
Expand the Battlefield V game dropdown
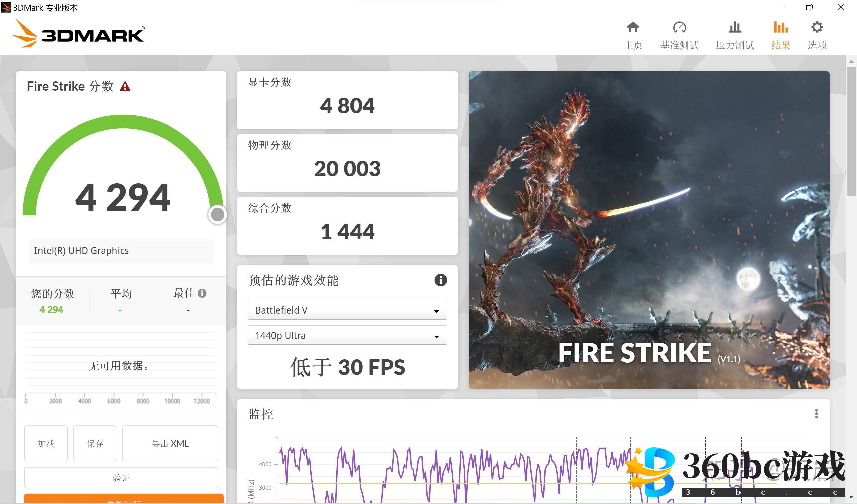click(347, 310)
